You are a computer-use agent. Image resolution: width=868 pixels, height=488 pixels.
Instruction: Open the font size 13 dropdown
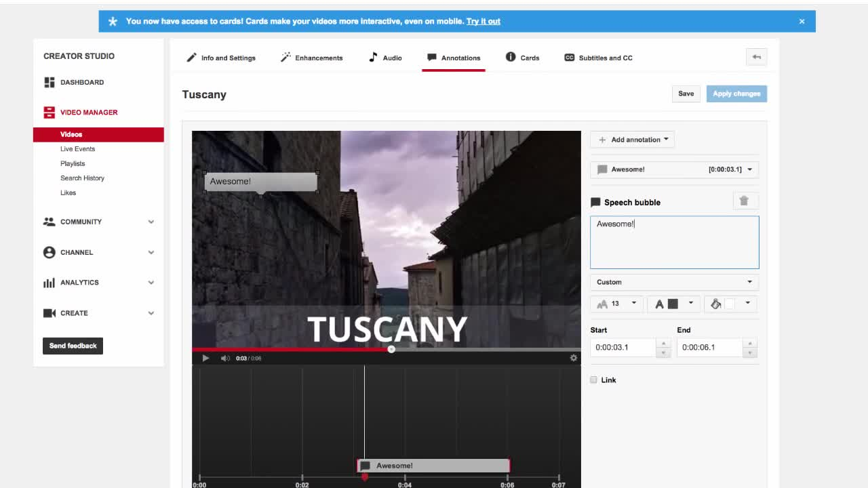tap(617, 304)
